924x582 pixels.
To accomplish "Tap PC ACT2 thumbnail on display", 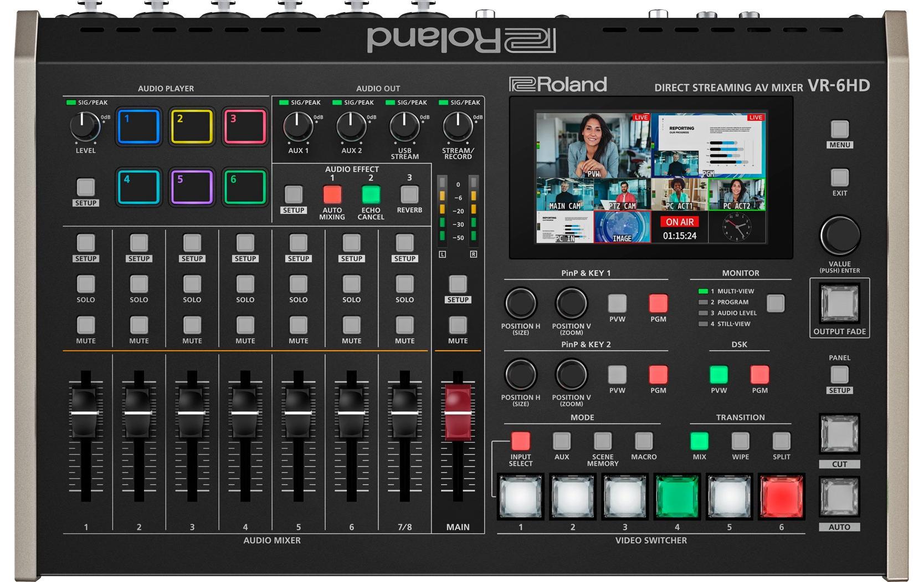I will click(x=737, y=195).
